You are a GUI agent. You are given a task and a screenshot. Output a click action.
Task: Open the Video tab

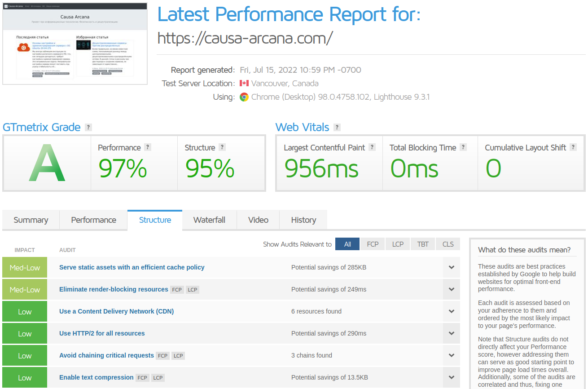258,220
